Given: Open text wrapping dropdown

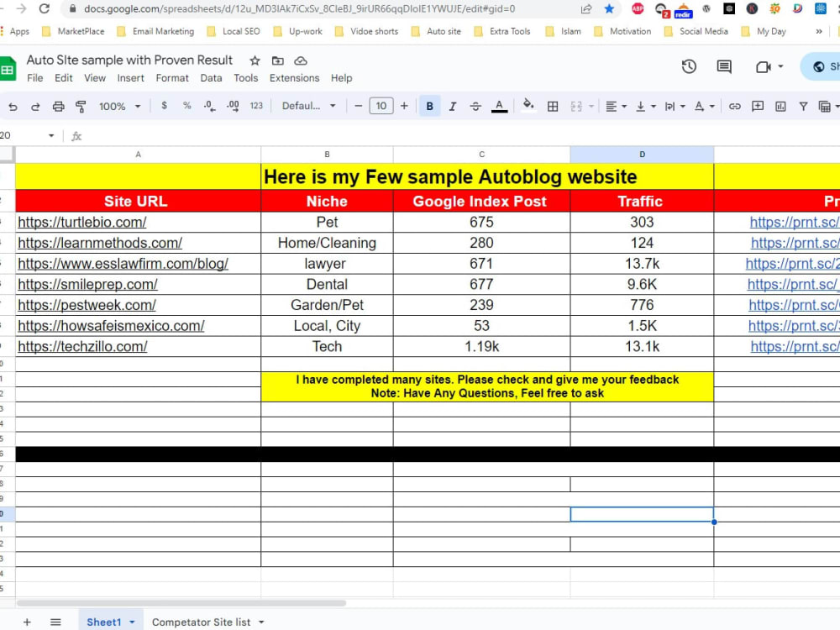Looking at the screenshot, I should tap(675, 106).
